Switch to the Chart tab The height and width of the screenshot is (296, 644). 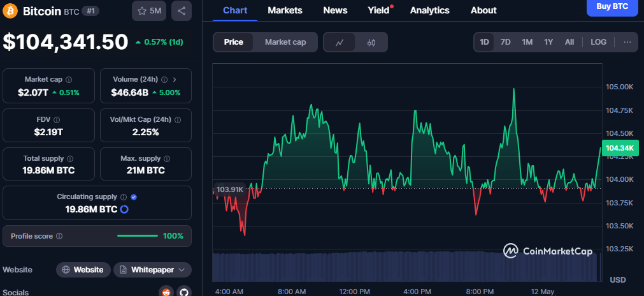[x=235, y=10]
